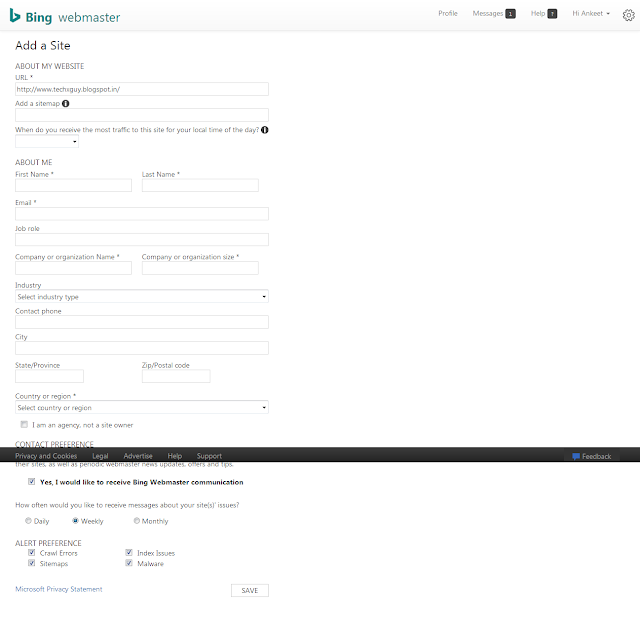
Task: Uncheck the Crawl Errors alert checkbox
Action: [x=31, y=552]
